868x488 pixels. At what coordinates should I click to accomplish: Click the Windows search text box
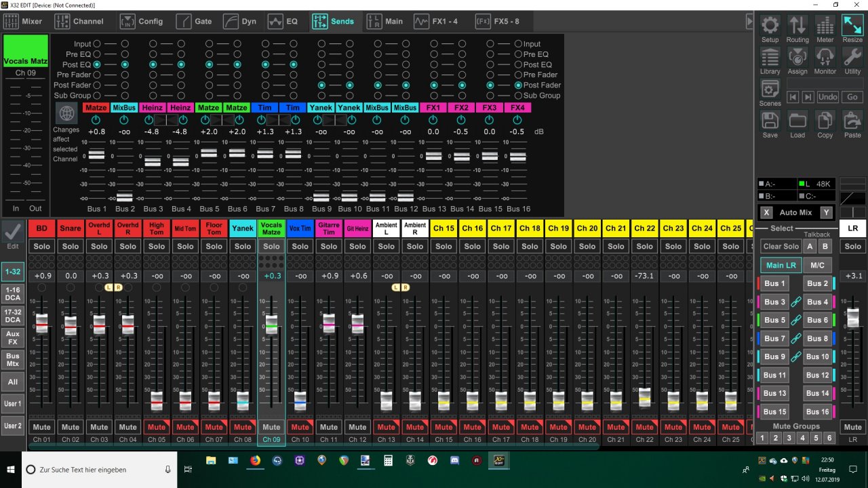(99, 469)
